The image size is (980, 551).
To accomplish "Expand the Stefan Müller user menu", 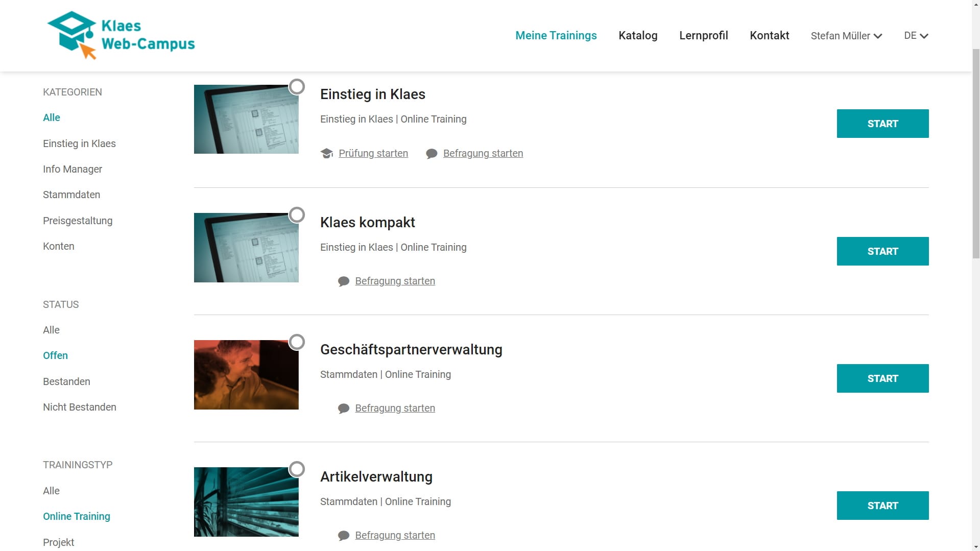I will click(846, 36).
